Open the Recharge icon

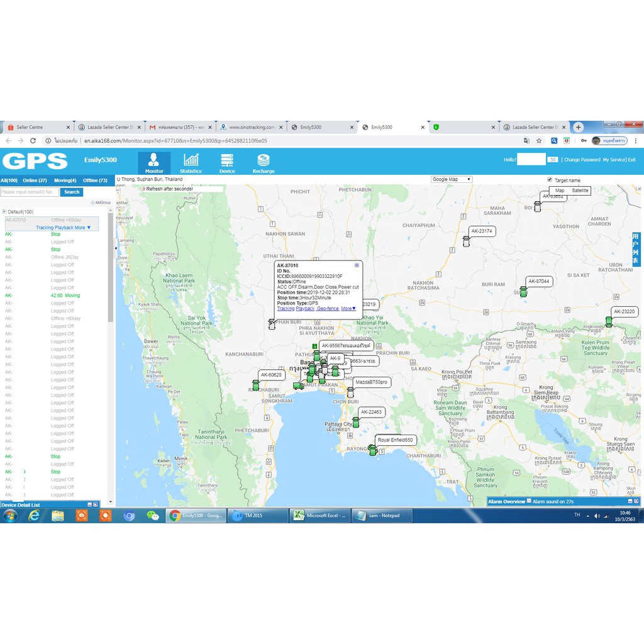tap(264, 162)
